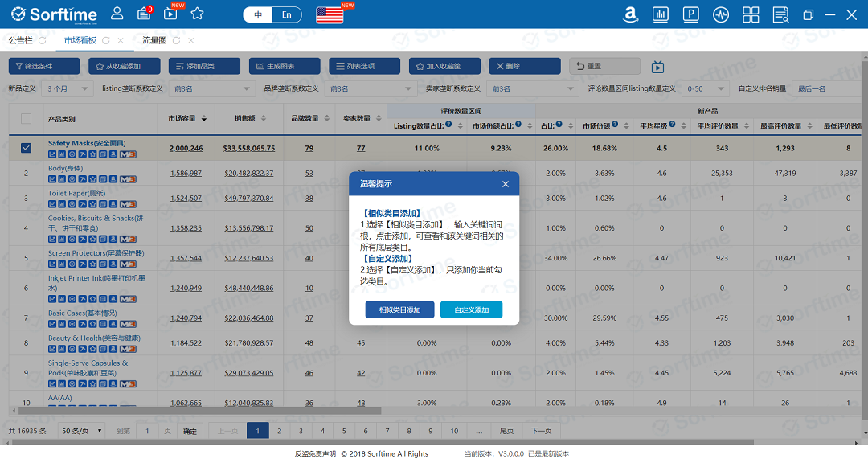
Task: Open 列表选项 button
Action: (364, 66)
